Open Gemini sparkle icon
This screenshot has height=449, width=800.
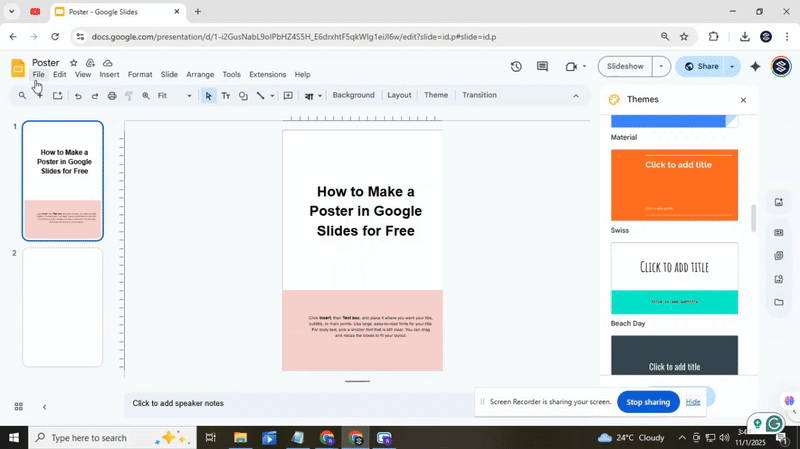point(755,67)
